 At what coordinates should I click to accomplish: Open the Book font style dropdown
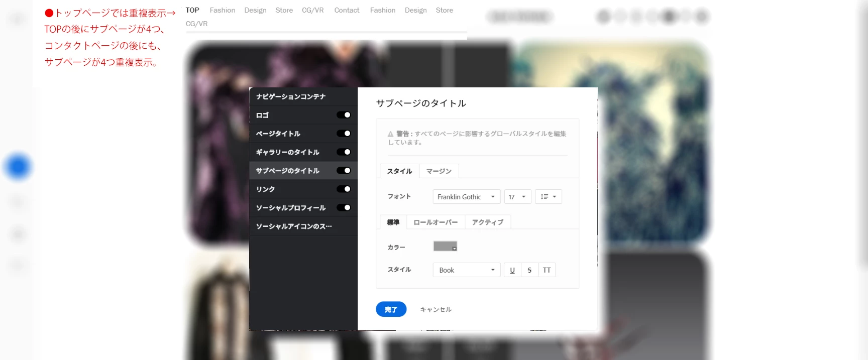[x=467, y=270]
